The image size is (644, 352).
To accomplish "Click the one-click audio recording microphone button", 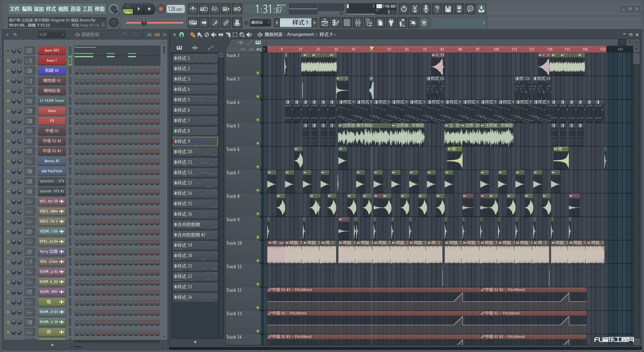I will click(x=426, y=9).
